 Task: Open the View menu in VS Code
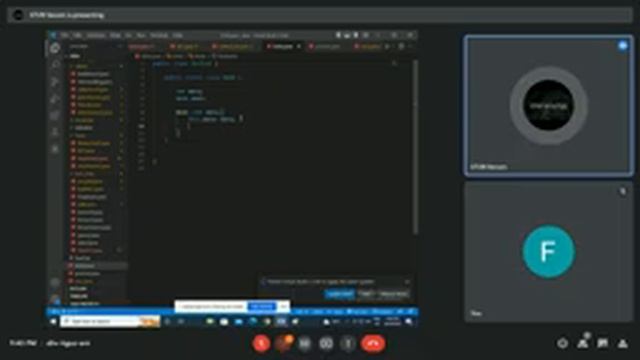click(x=115, y=36)
